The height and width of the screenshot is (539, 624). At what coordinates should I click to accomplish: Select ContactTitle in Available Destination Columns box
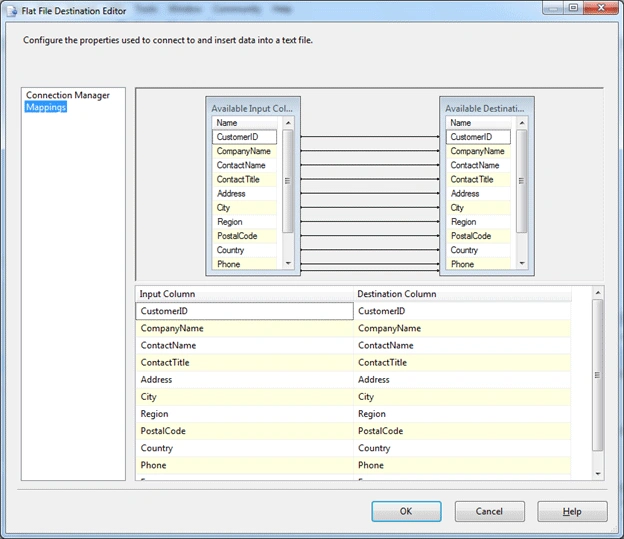[478, 179]
